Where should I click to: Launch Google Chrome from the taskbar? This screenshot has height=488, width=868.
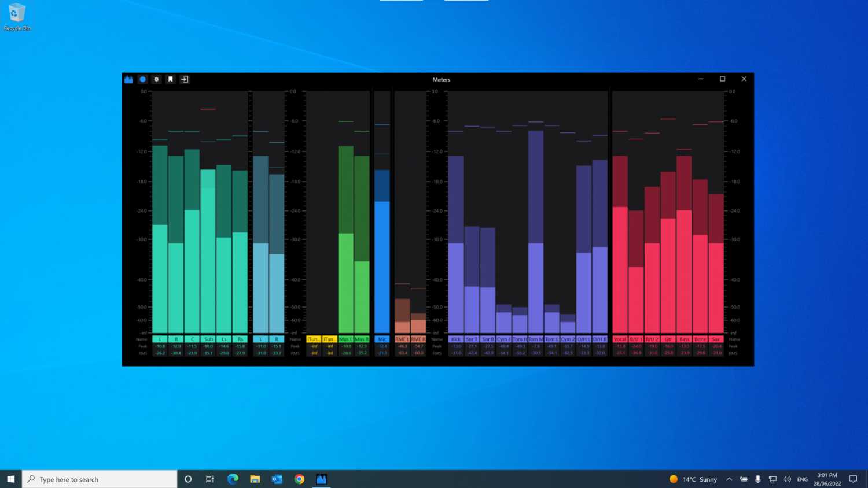point(299,479)
